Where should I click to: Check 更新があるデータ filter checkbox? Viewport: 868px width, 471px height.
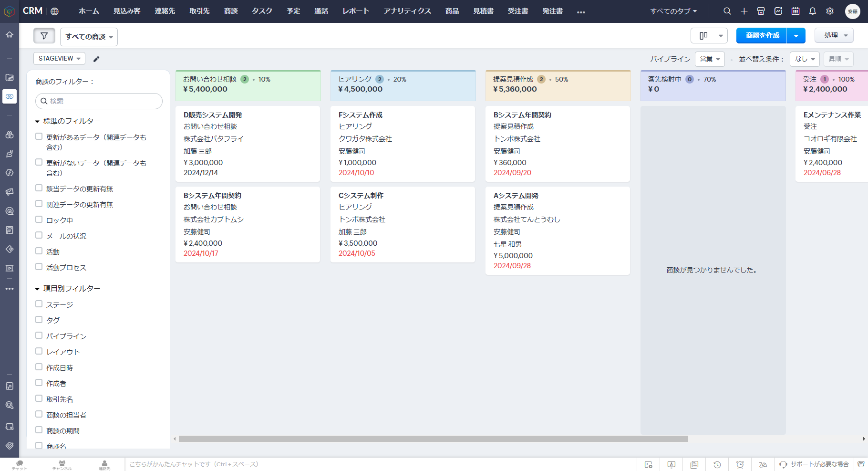tap(39, 136)
